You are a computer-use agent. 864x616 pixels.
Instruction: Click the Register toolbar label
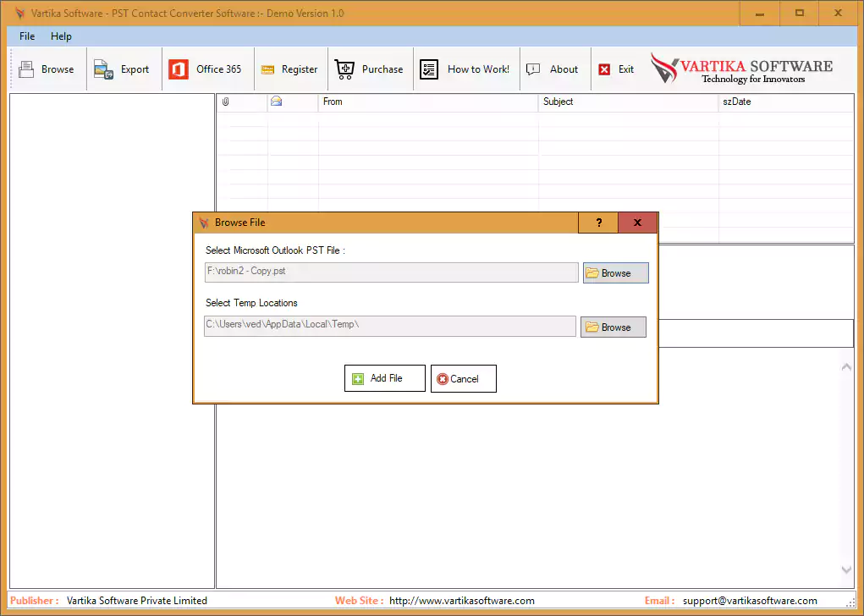pyautogui.click(x=300, y=69)
